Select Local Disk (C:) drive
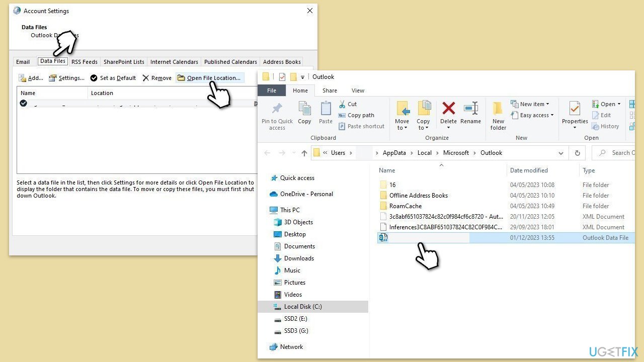The height and width of the screenshot is (362, 644). tap(302, 307)
